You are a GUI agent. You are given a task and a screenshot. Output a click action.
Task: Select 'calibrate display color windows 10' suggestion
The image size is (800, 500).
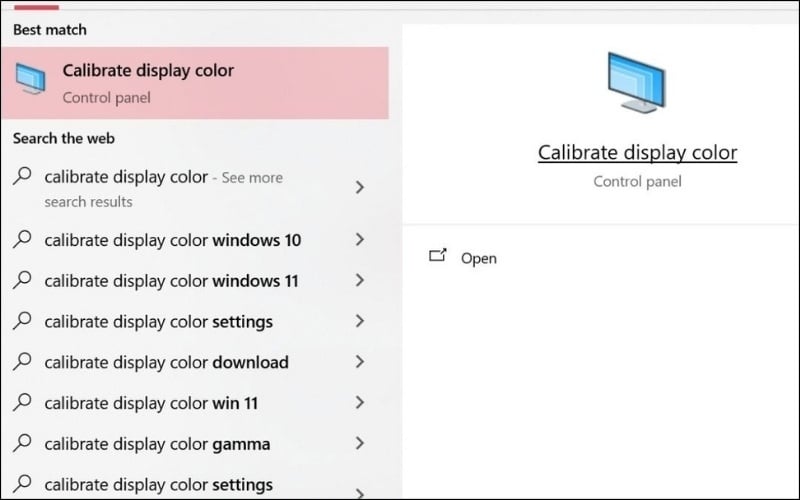click(x=195, y=240)
